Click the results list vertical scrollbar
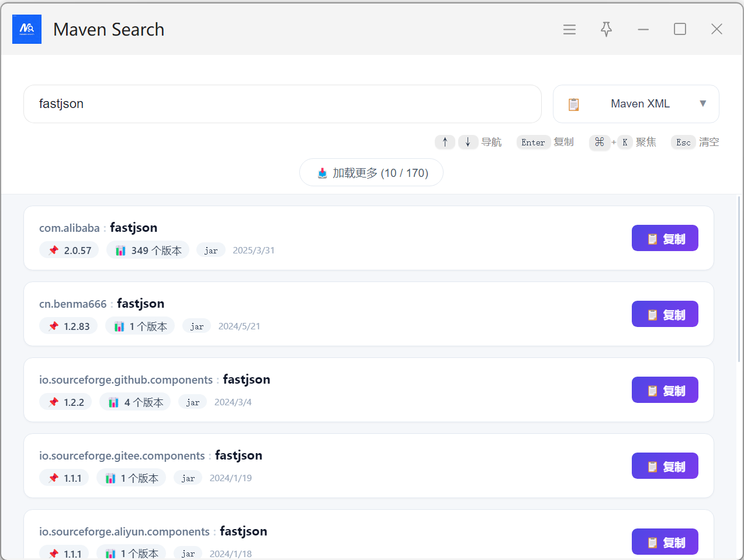This screenshot has width=744, height=560. pyautogui.click(x=739, y=280)
